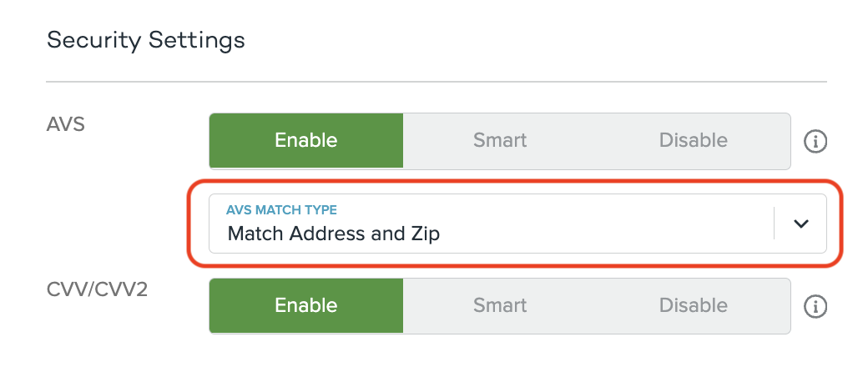Click the info icon beside CVV/CVV2
This screenshot has width=868, height=367.
coord(815,306)
